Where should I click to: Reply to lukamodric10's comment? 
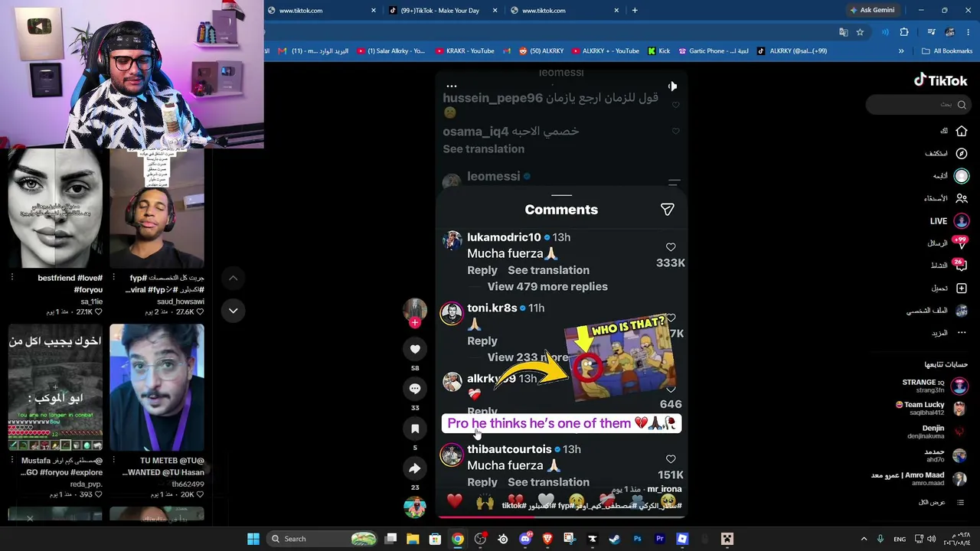point(482,270)
